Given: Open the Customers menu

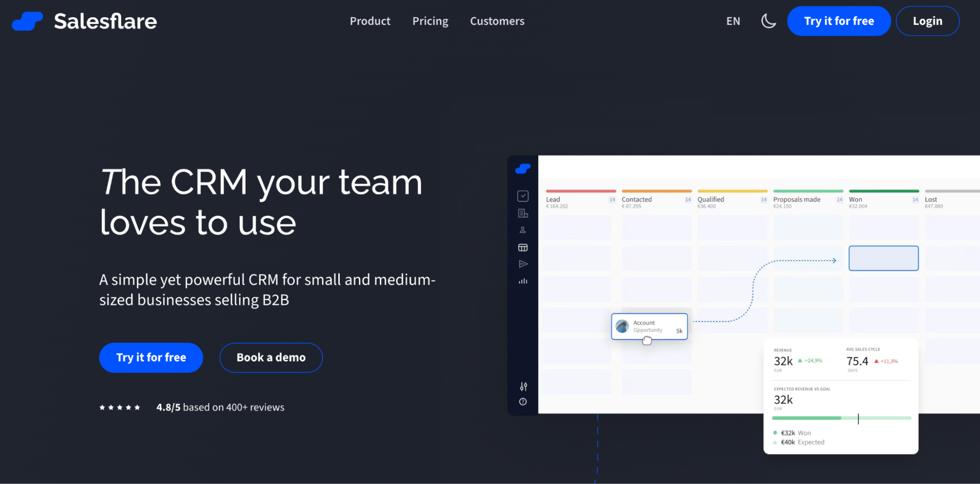Looking at the screenshot, I should tap(497, 21).
